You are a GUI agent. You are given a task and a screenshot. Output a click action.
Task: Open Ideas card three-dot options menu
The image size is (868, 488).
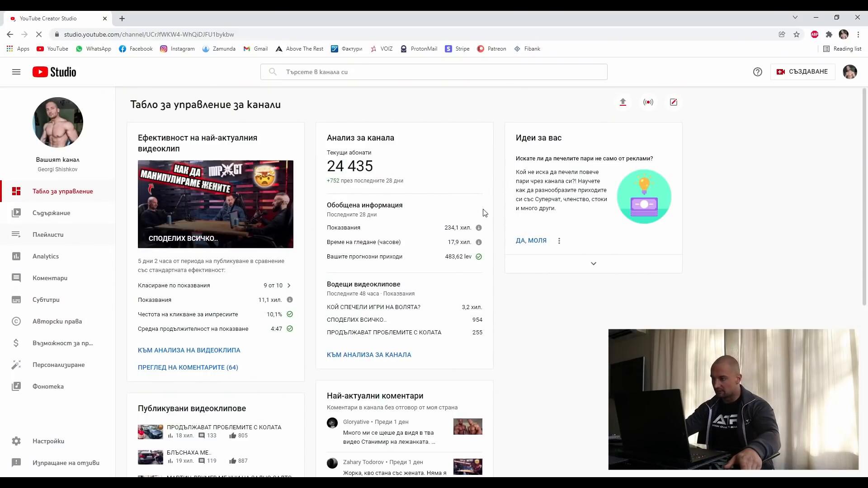[x=559, y=241]
